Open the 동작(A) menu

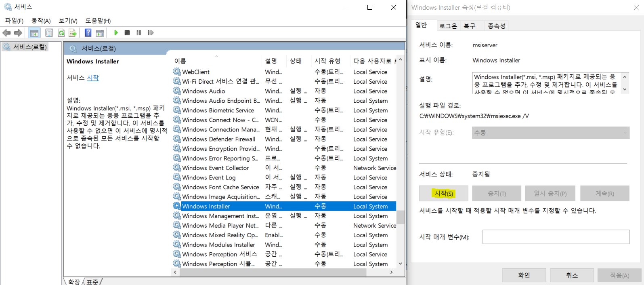tap(41, 21)
